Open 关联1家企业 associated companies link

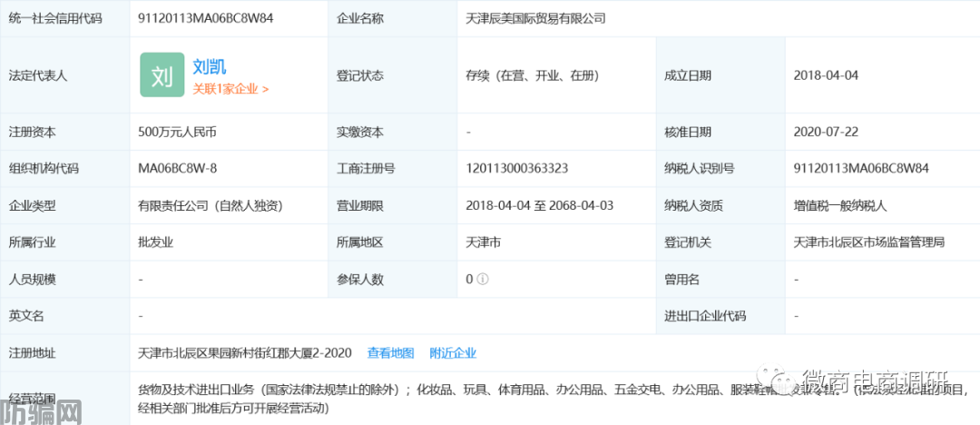pyautogui.click(x=230, y=89)
